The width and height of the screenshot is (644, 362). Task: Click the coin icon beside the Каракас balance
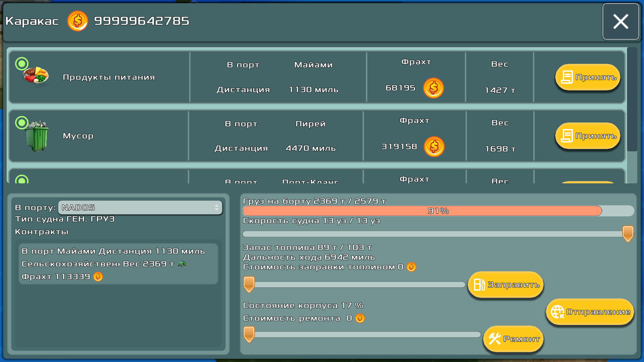click(x=77, y=21)
